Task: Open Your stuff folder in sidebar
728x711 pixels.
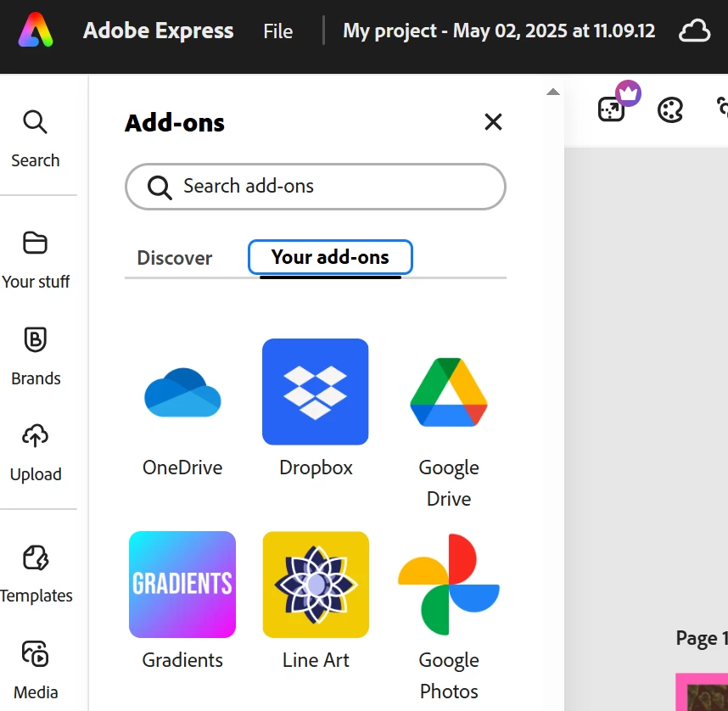Action: (36, 260)
